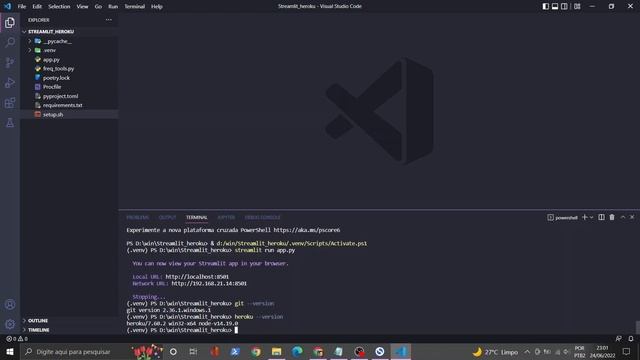Toggle secondary side bar layout button

point(564,6)
